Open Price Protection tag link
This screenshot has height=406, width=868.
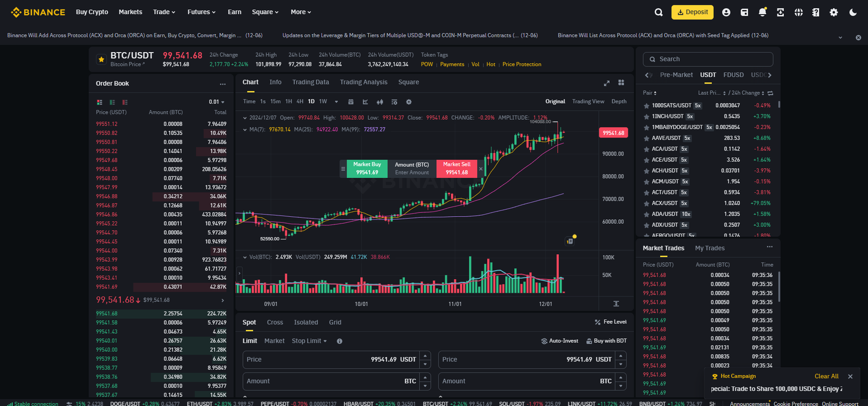pyautogui.click(x=522, y=65)
